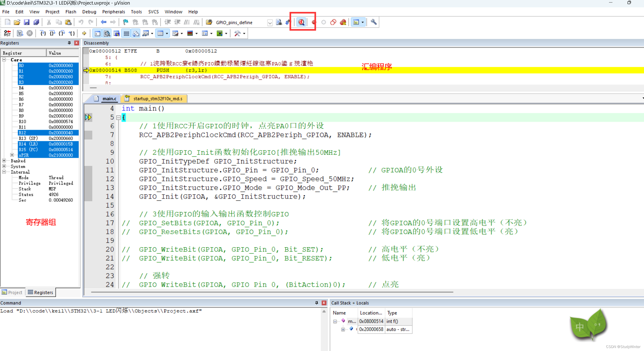Toggle the Command Window button

(x=97, y=33)
